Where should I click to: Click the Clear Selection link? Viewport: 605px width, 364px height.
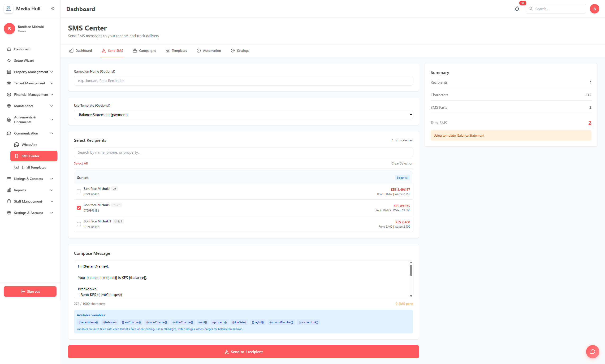click(402, 163)
